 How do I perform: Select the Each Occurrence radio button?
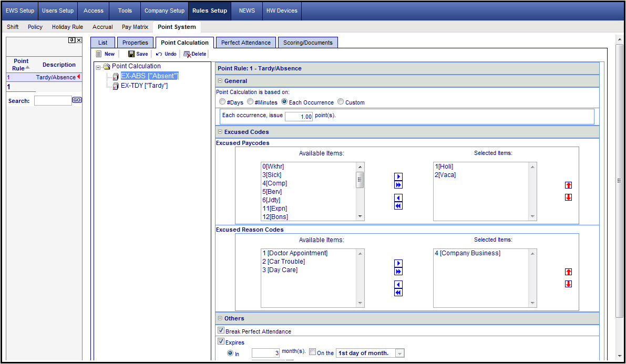pos(284,102)
